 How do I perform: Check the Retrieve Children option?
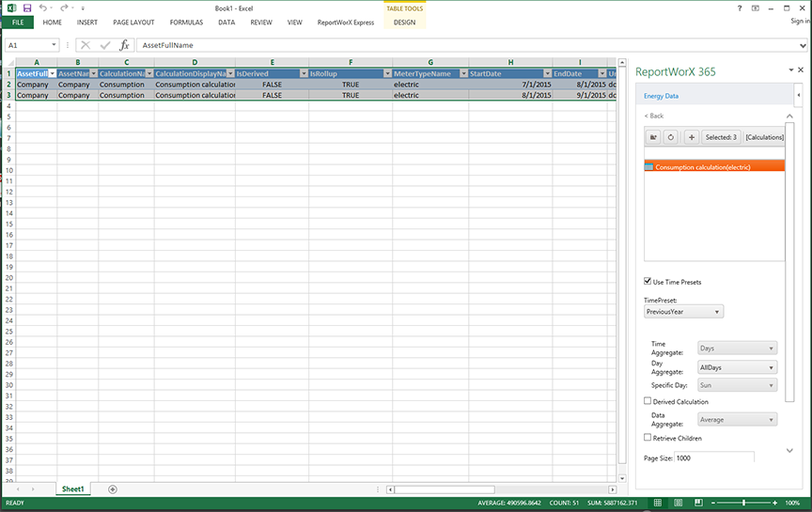(x=648, y=438)
